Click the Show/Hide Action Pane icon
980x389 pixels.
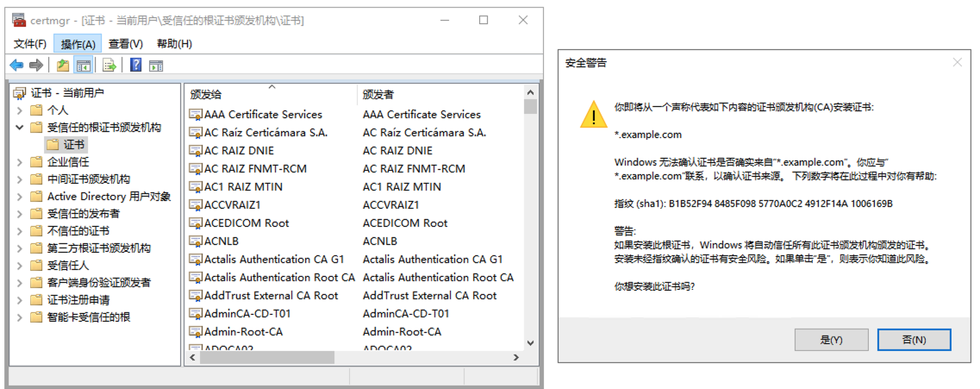coord(156,65)
